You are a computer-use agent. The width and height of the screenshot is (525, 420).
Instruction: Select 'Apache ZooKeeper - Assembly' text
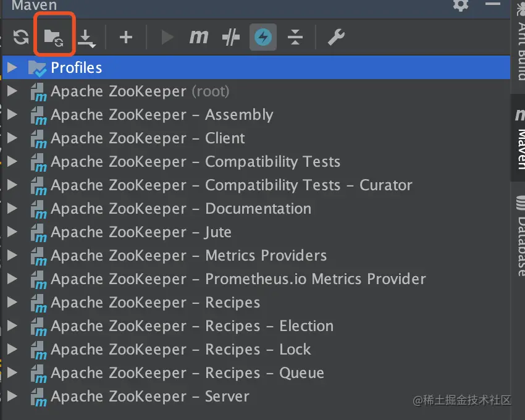(x=162, y=115)
